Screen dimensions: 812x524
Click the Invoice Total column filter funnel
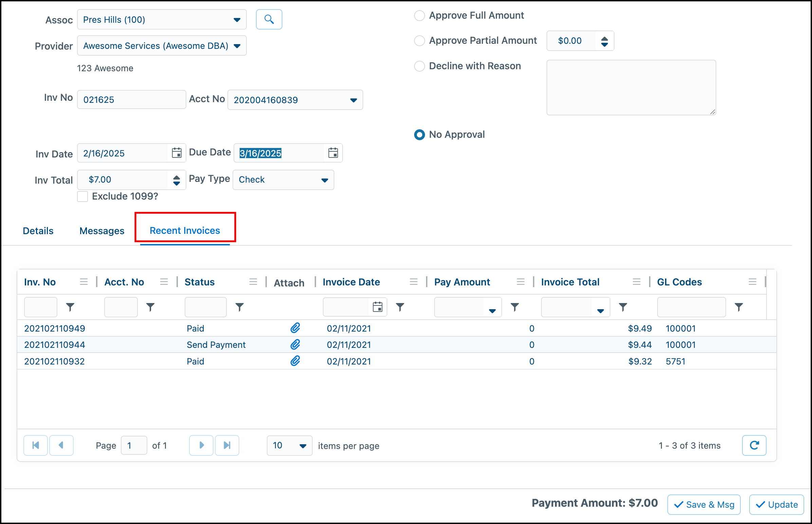tap(623, 307)
